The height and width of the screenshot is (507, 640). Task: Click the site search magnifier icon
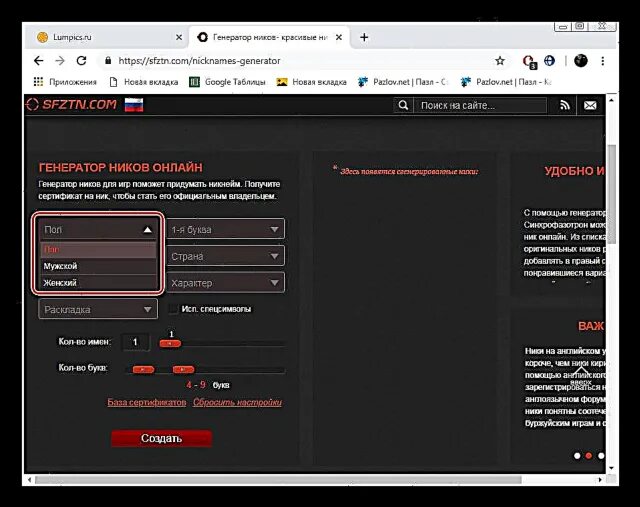[403, 105]
